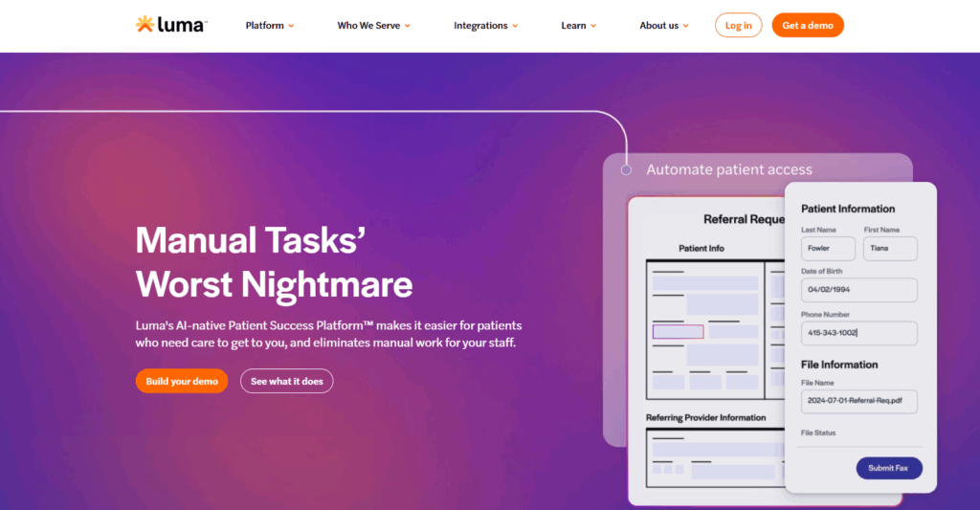Screen dimensions: 980x510
Task: Click the 'Automate patient access' heading
Action: point(729,169)
